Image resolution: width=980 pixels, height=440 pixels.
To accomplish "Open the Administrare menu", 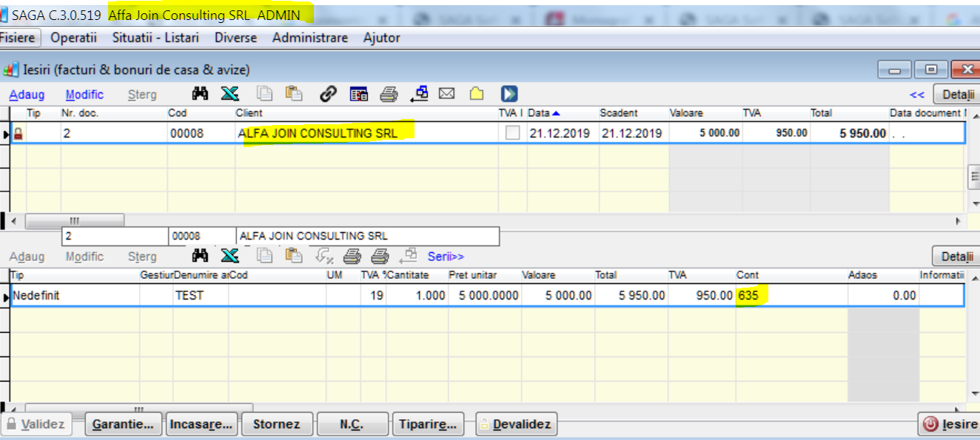I will click(x=310, y=38).
